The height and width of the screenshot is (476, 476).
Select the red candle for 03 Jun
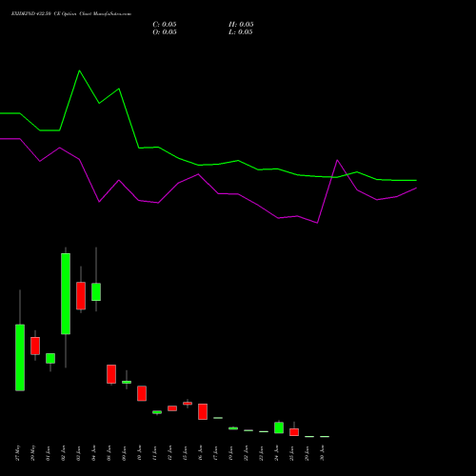(x=81, y=295)
